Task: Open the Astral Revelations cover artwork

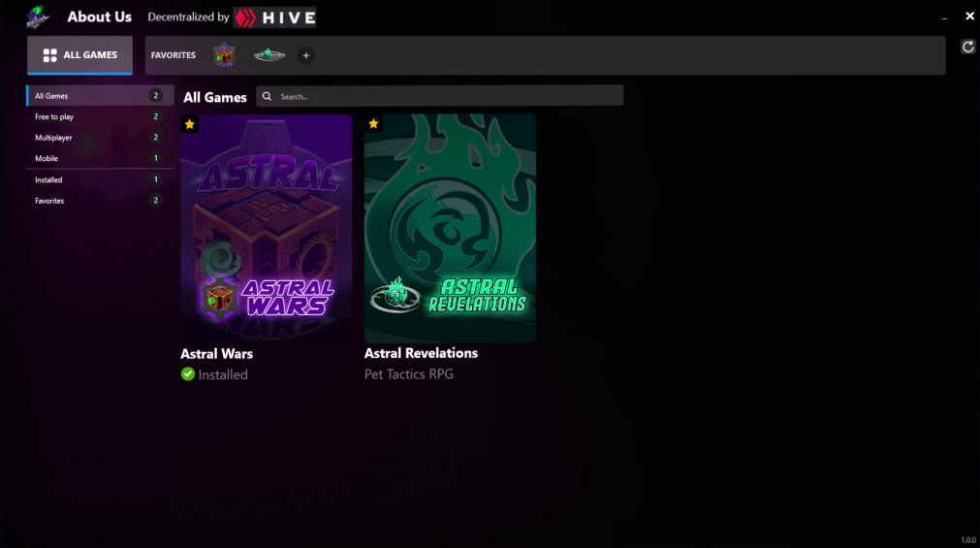Action: click(450, 228)
